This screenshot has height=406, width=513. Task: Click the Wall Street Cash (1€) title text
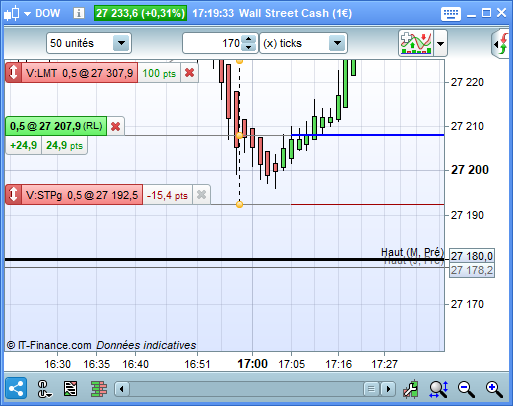(295, 13)
